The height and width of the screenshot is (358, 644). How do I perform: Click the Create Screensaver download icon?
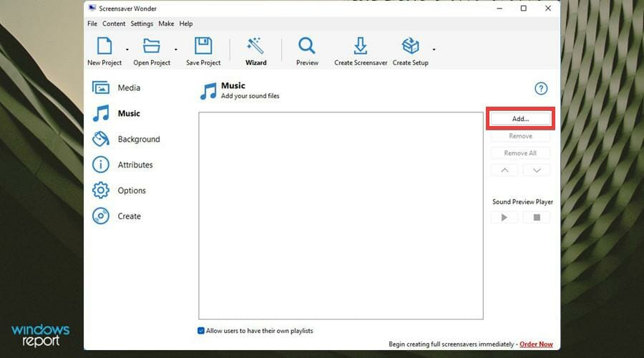[360, 46]
